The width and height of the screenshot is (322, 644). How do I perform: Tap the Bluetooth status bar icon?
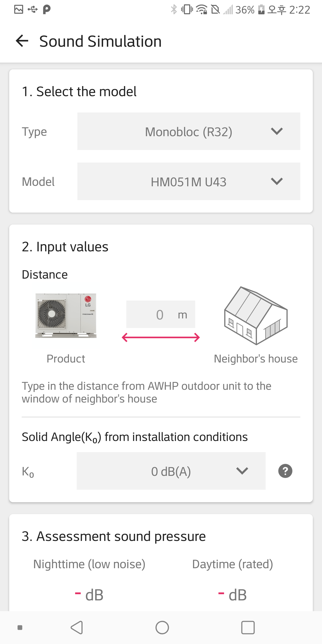click(x=174, y=10)
